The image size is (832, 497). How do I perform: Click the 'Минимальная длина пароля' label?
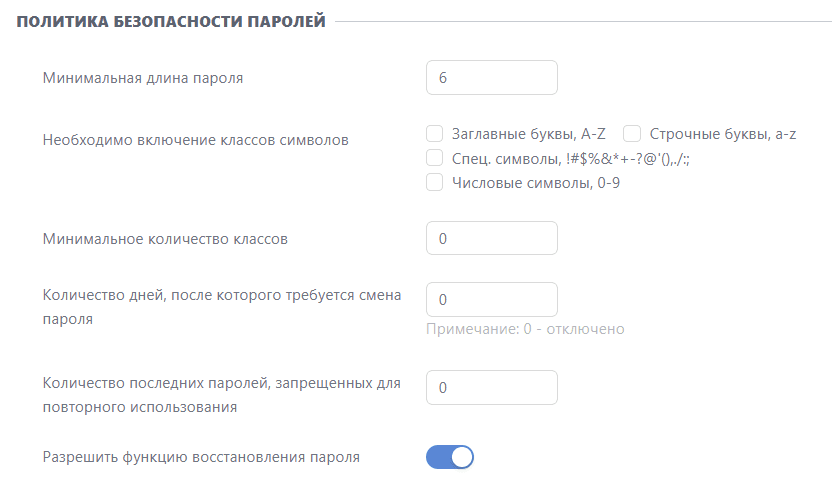[x=143, y=78]
